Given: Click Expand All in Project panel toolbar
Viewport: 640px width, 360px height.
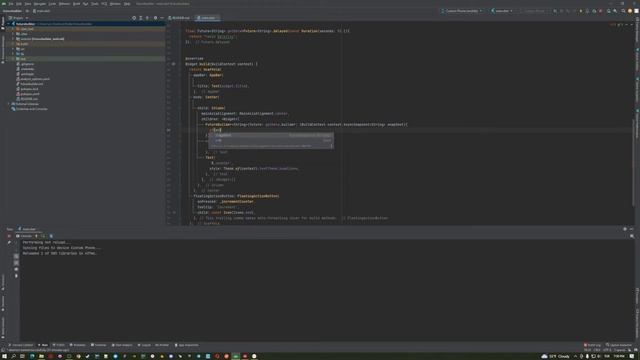Looking at the screenshot, I should click(x=141, y=18).
